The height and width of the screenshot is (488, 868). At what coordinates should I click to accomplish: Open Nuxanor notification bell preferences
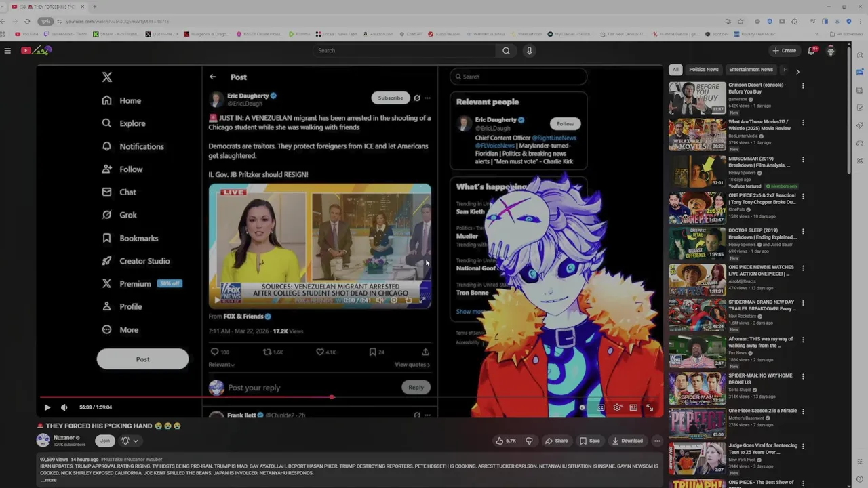click(x=130, y=441)
